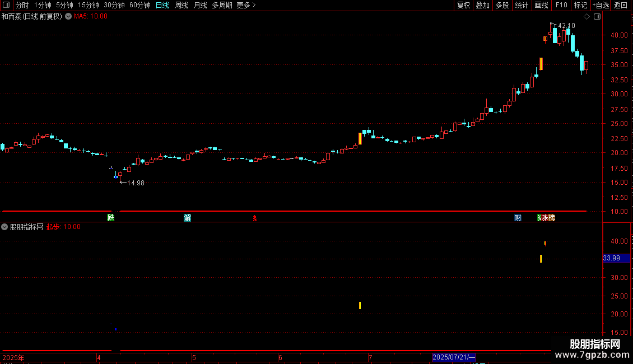
Task: Click the green 跌 event marker
Action: (x=110, y=217)
